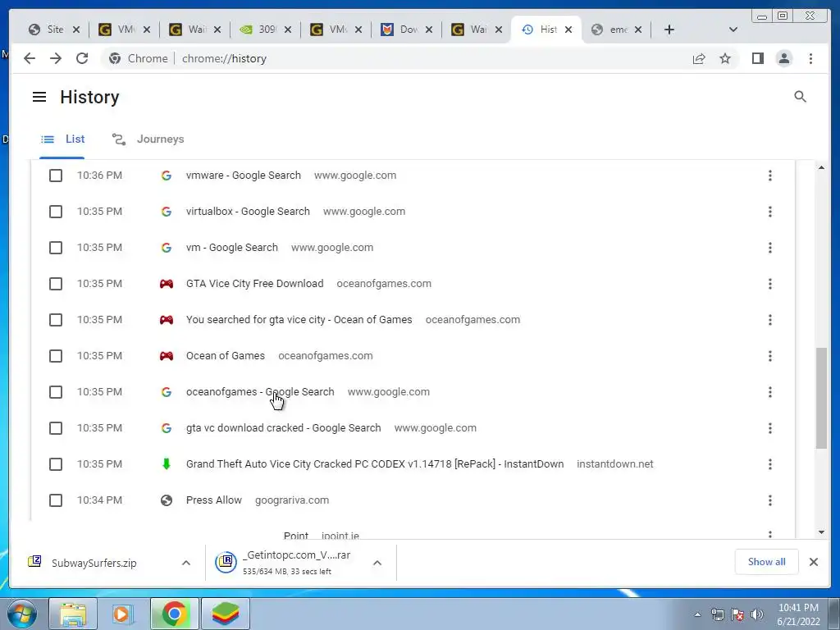This screenshot has height=630, width=840.
Task: Open gta vc download cracked search link
Action: 283,428
